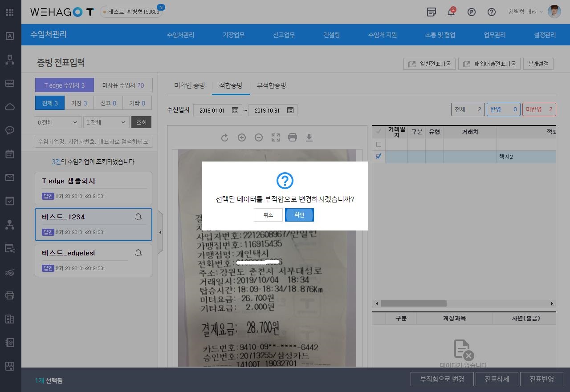
Task: Confirm the dialog with 확인
Action: click(x=299, y=215)
